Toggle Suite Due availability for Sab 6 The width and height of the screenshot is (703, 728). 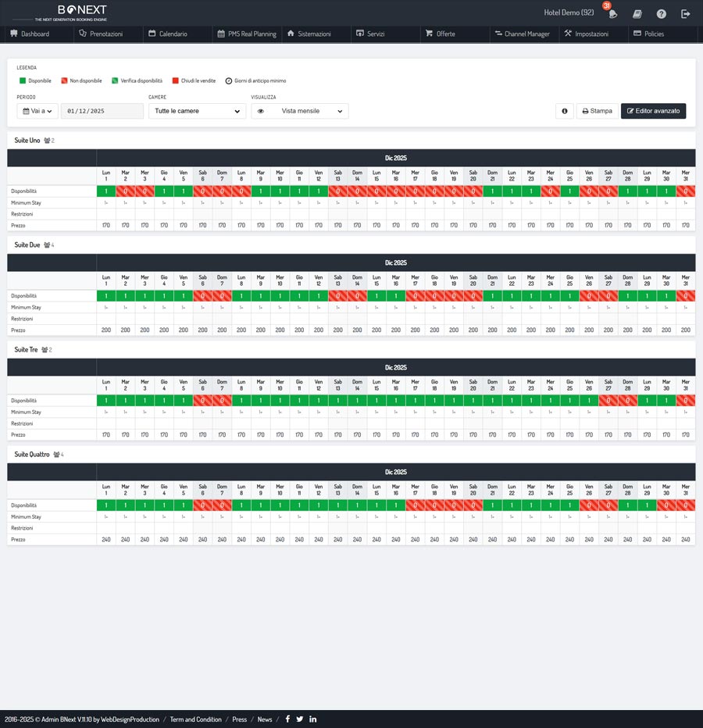(203, 296)
